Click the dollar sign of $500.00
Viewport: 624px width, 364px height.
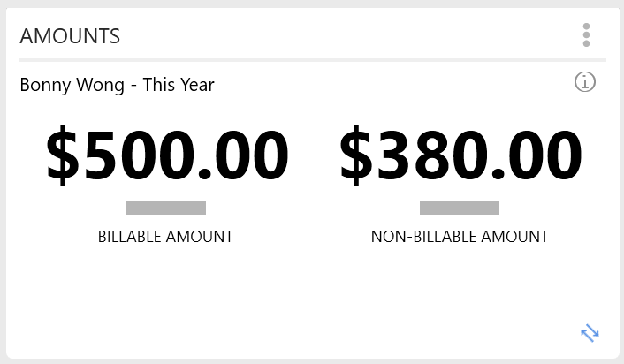tap(63, 155)
